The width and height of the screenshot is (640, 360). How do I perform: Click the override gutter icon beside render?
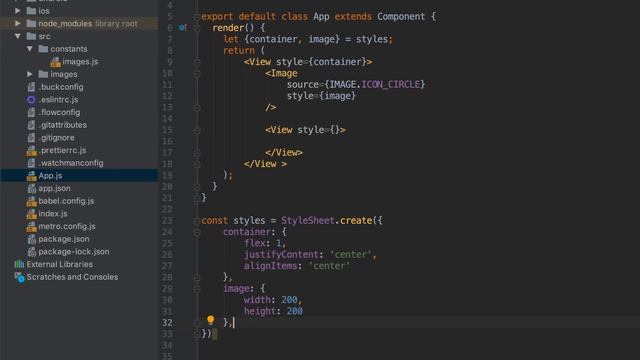click(182, 28)
